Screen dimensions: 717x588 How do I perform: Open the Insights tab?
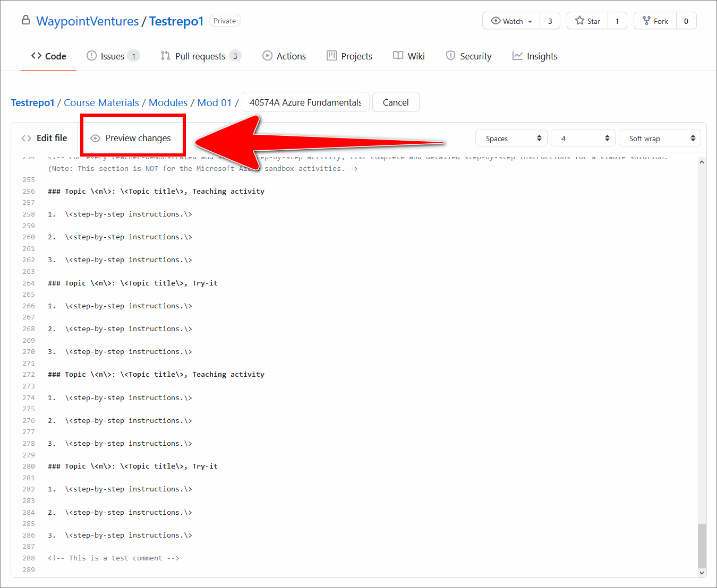(x=535, y=56)
